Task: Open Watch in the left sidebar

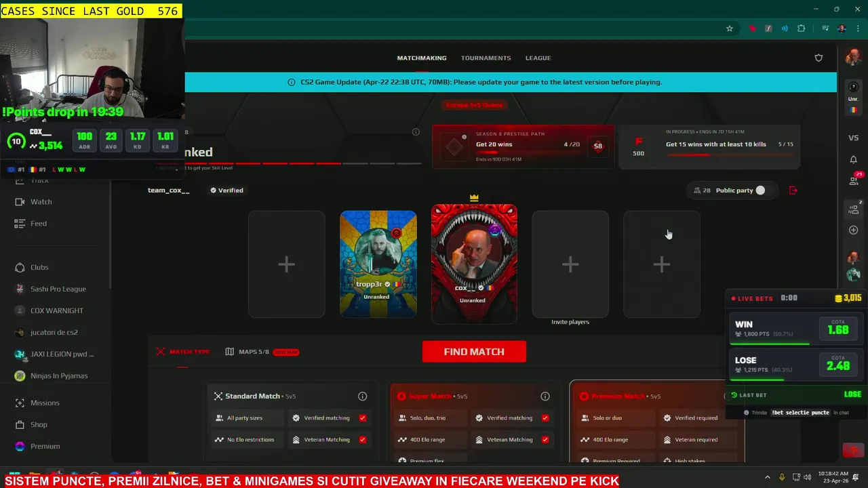Action: coord(41,201)
